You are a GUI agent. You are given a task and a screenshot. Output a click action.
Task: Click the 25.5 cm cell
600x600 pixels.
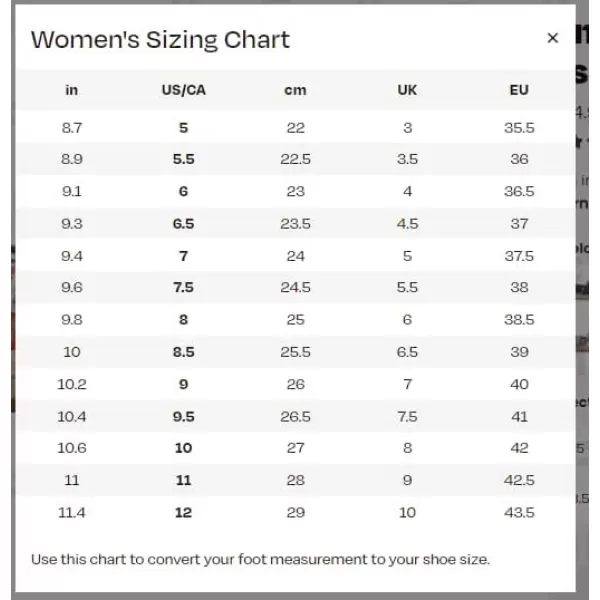[x=295, y=352]
